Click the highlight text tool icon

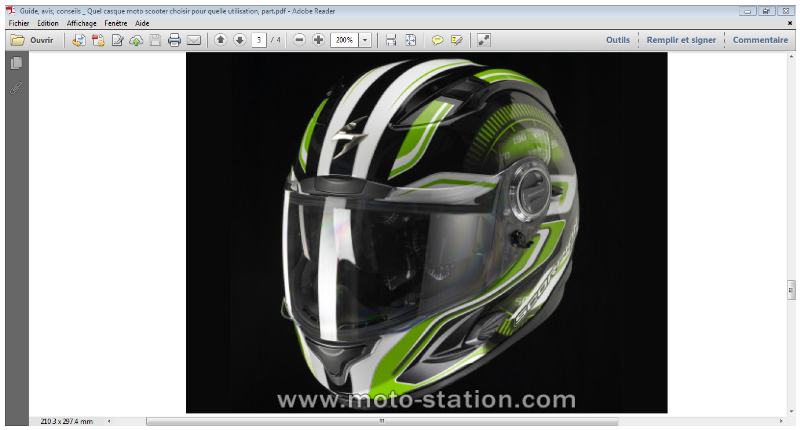point(457,40)
